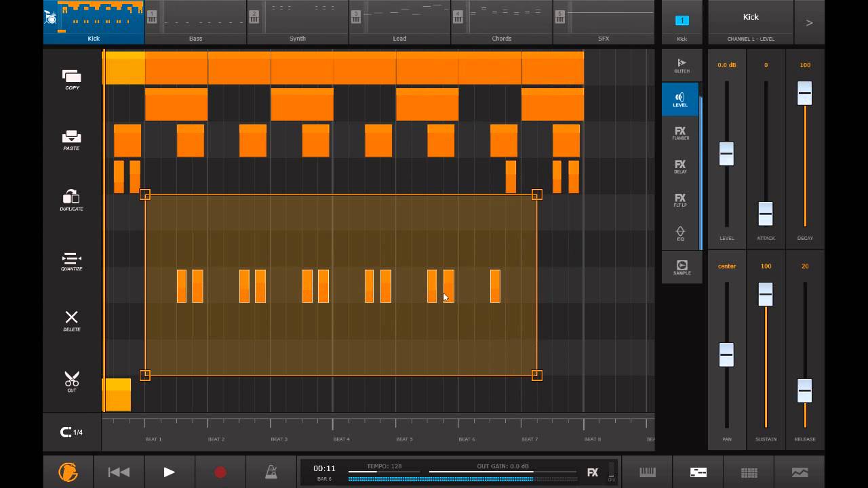The width and height of the screenshot is (868, 488).
Task: Open the Sample panel
Action: [682, 267]
